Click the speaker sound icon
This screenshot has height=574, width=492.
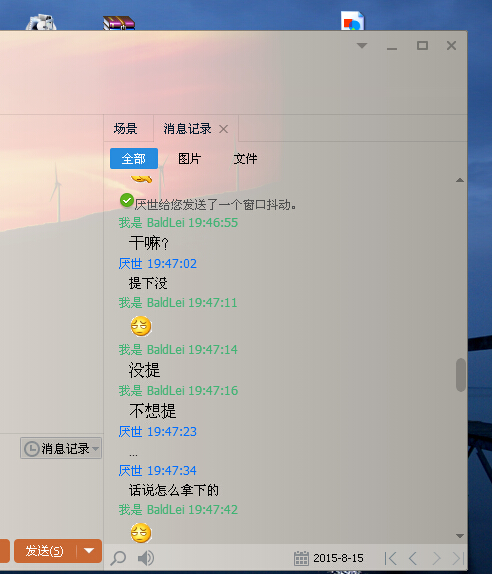(146, 558)
